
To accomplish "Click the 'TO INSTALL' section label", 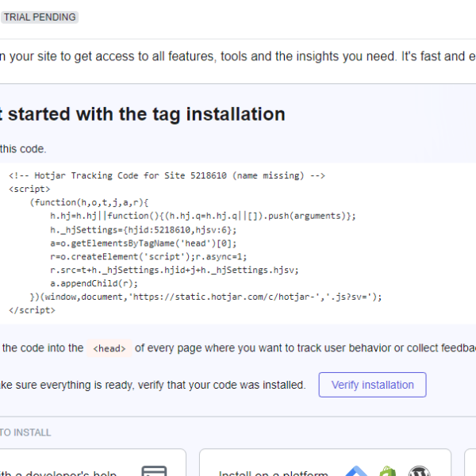I will click(x=25, y=432).
